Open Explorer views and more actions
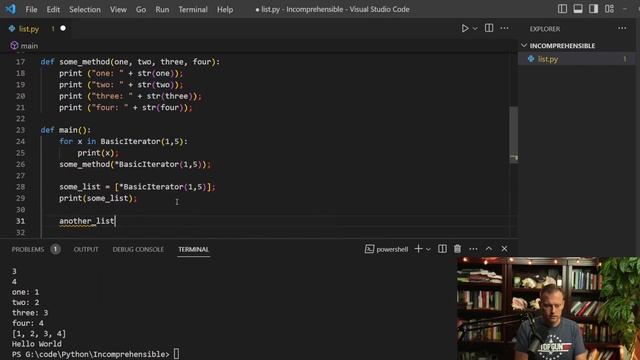640x360 pixels. tap(622, 28)
